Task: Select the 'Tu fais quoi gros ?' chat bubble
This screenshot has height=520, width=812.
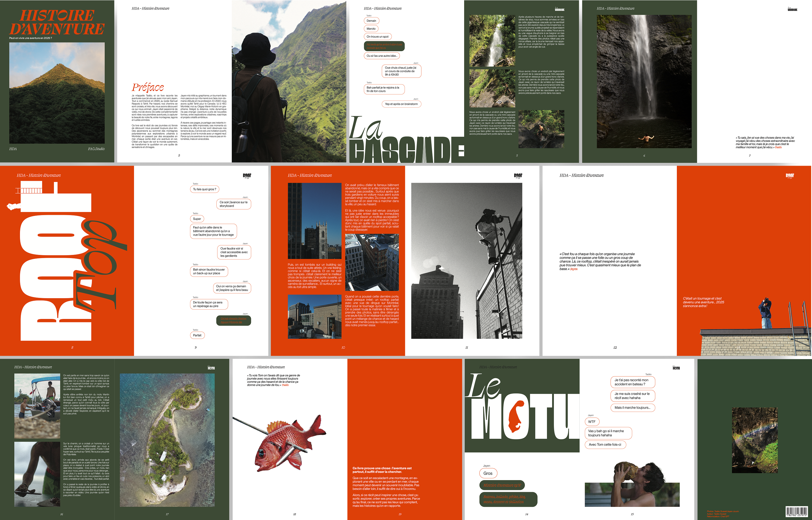Action: (x=205, y=190)
